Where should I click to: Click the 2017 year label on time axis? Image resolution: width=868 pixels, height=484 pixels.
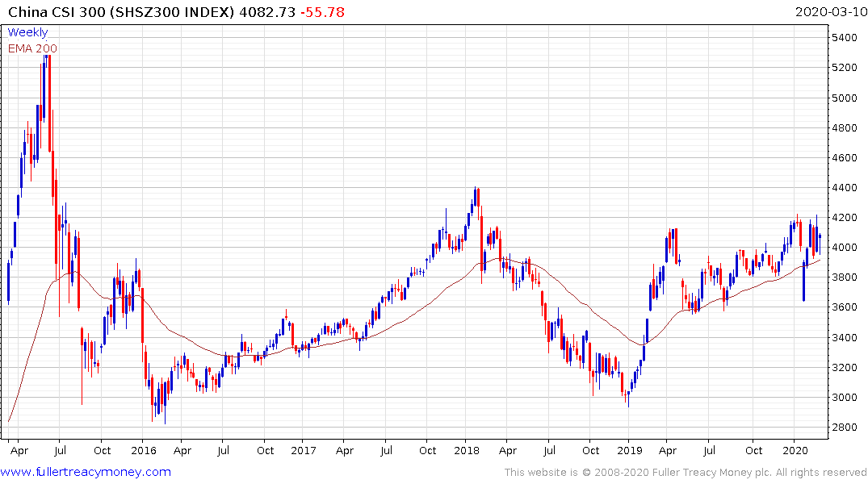click(304, 450)
